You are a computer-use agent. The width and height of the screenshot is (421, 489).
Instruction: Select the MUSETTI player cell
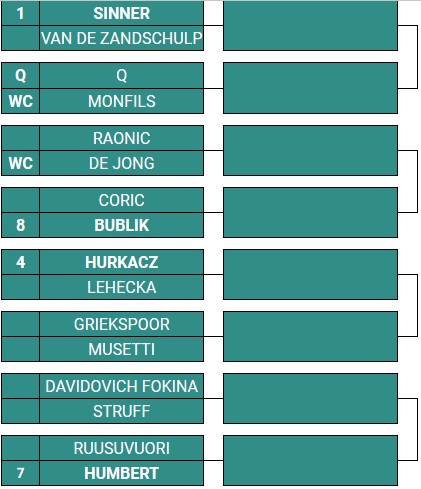tap(121, 349)
